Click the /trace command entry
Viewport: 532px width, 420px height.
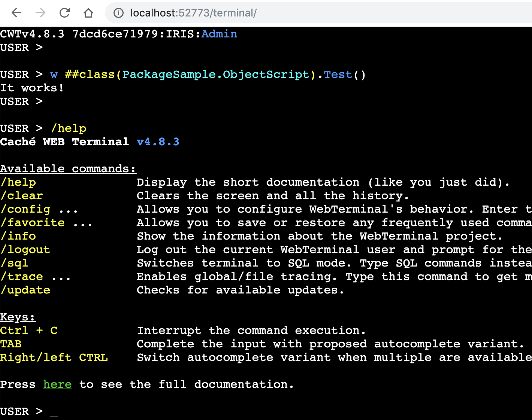(x=22, y=277)
